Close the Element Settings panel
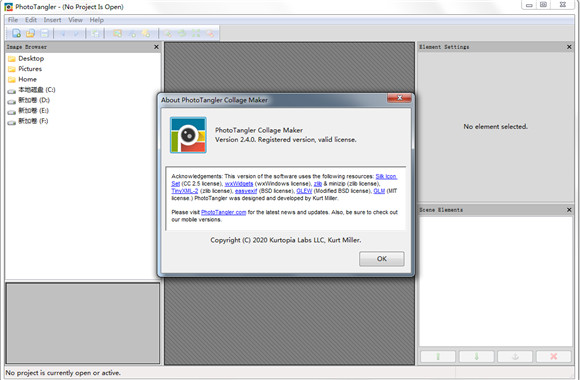This screenshot has width=580, height=380. coord(569,47)
